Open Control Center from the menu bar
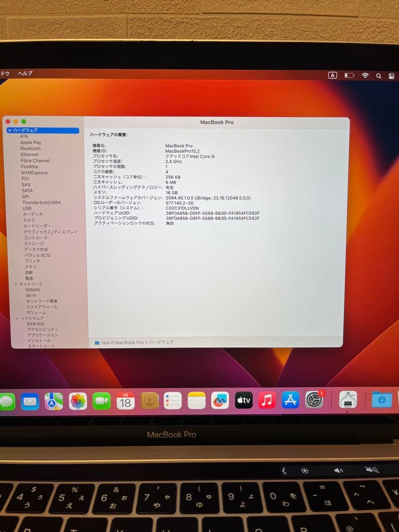The width and height of the screenshot is (399, 532). point(391,75)
